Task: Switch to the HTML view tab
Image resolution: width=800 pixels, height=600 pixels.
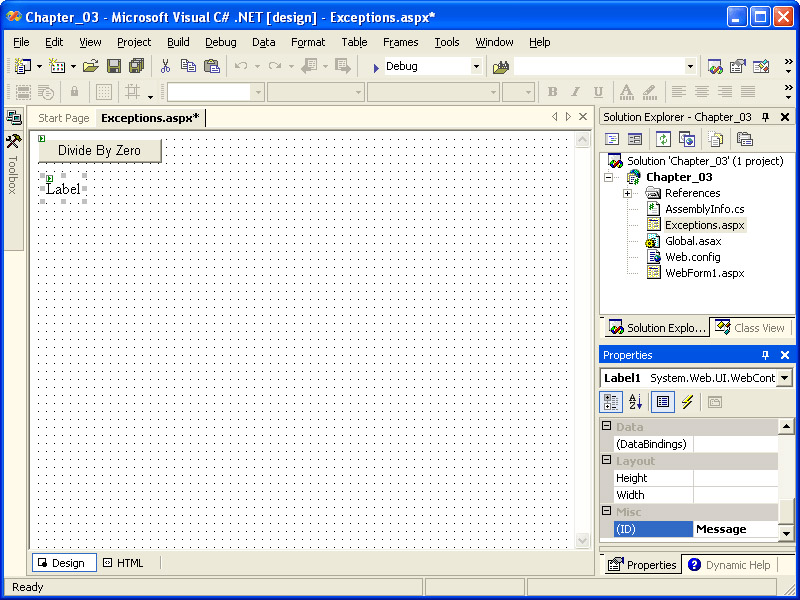Action: 123,563
